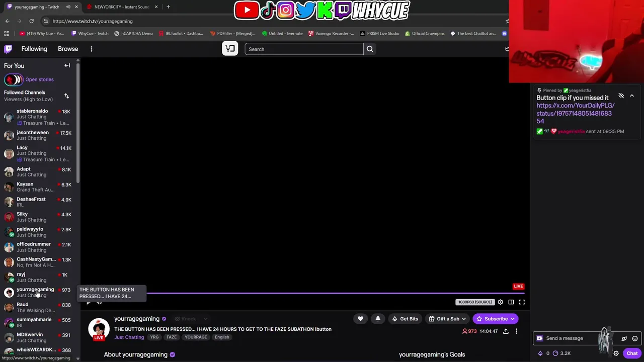This screenshot has height=362, width=644.
Task: Open the Browse tab
Action: (x=68, y=49)
